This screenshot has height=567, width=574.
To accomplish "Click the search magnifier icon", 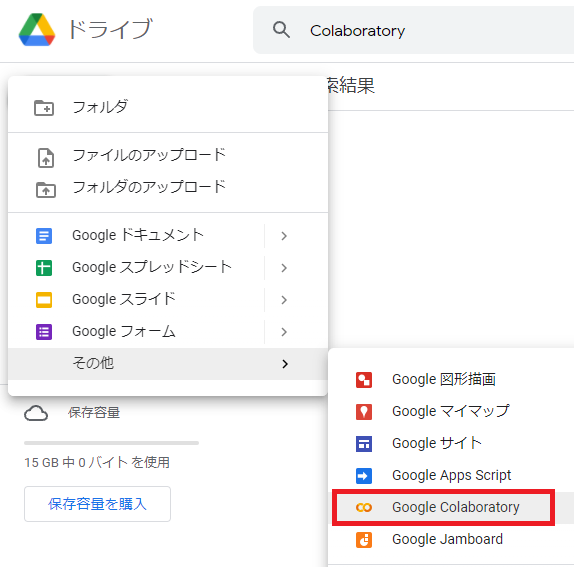I will click(x=281, y=30).
